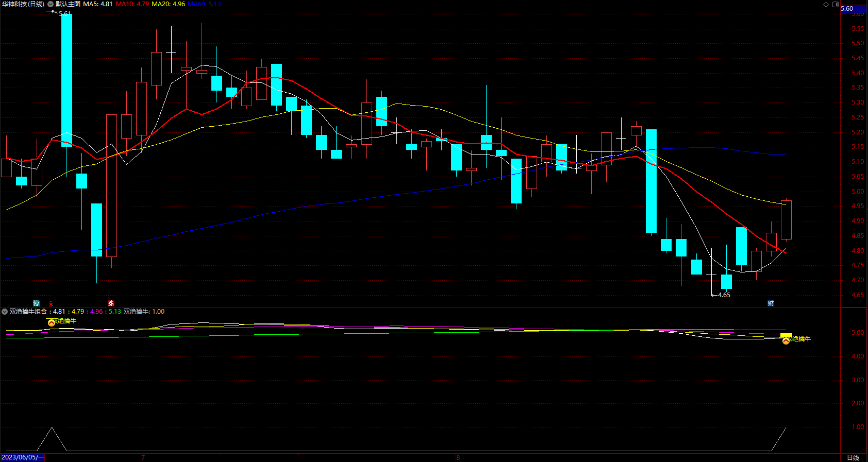The image size is (868, 462).
Task: Click the red S marker below the chart
Action: click(x=51, y=304)
